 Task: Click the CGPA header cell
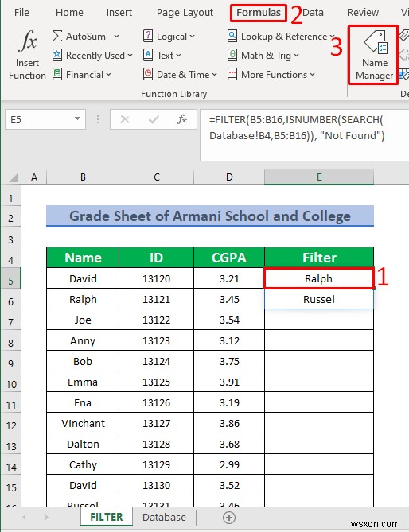pos(229,258)
